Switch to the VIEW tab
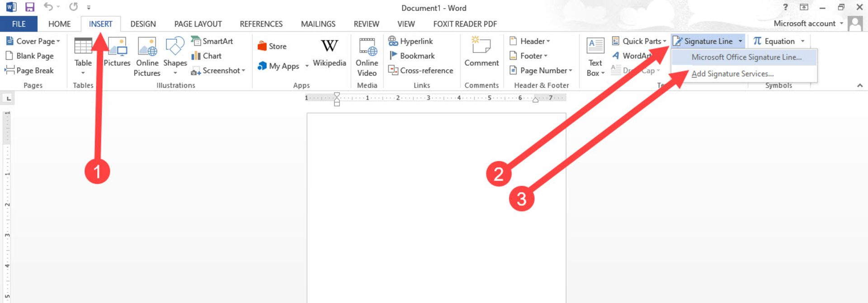The height and width of the screenshot is (303, 868). (x=406, y=24)
